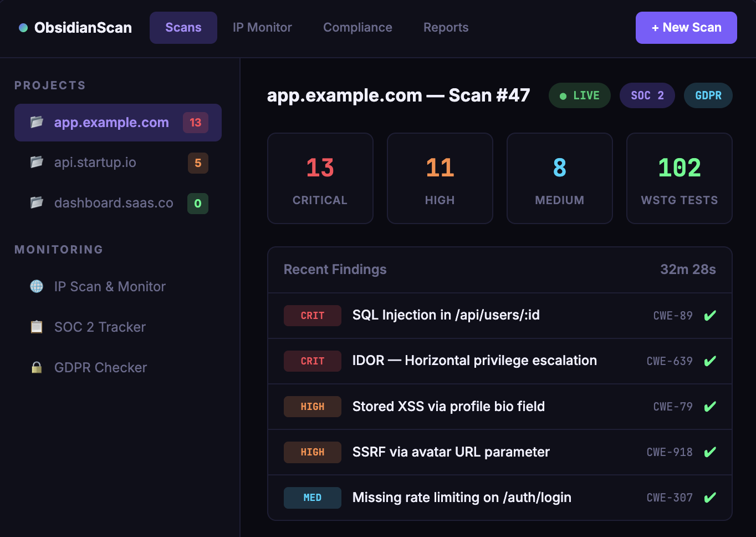Click the green dot in the LIVE badge
The width and height of the screenshot is (756, 537).
point(563,96)
